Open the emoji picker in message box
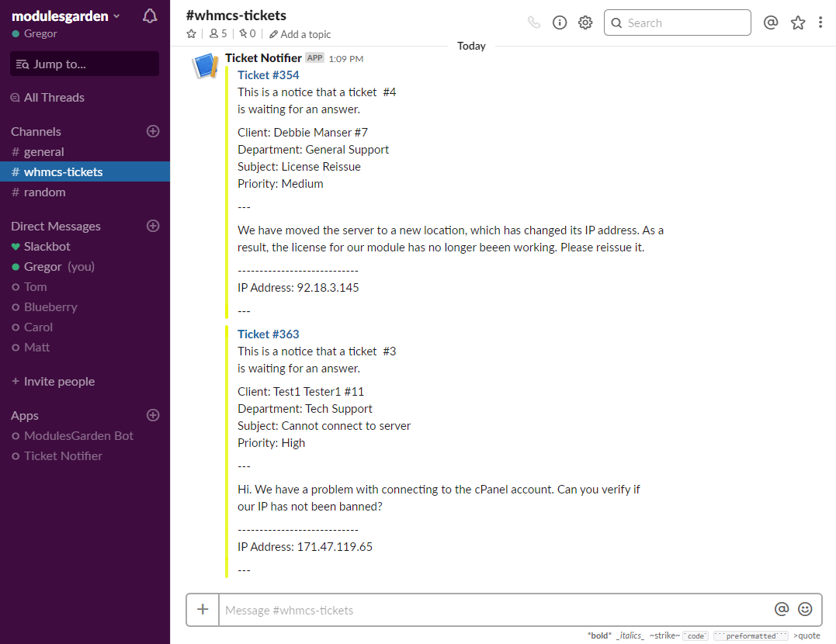Viewport: 836px width, 644px height. coord(805,609)
